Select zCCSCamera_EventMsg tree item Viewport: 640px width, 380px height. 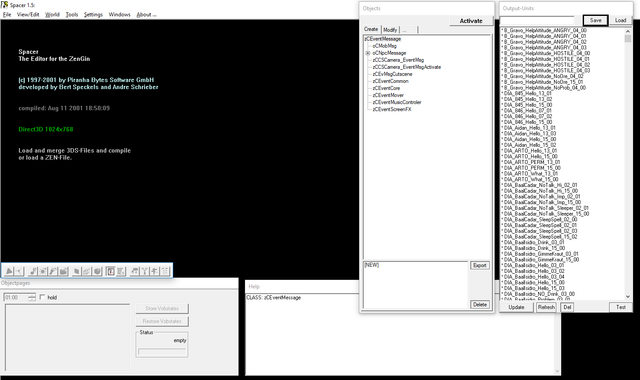pyautogui.click(x=398, y=60)
